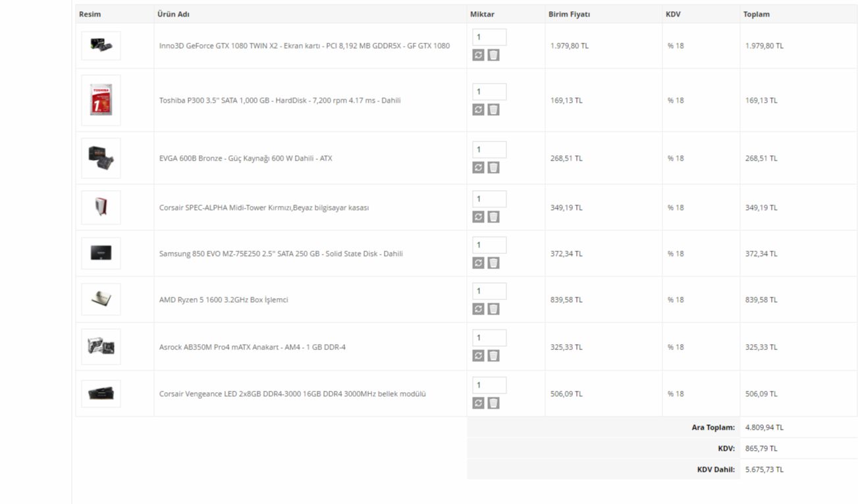Open Samsung 850 EVO product name link
This screenshot has width=858, height=504.
coord(281,254)
